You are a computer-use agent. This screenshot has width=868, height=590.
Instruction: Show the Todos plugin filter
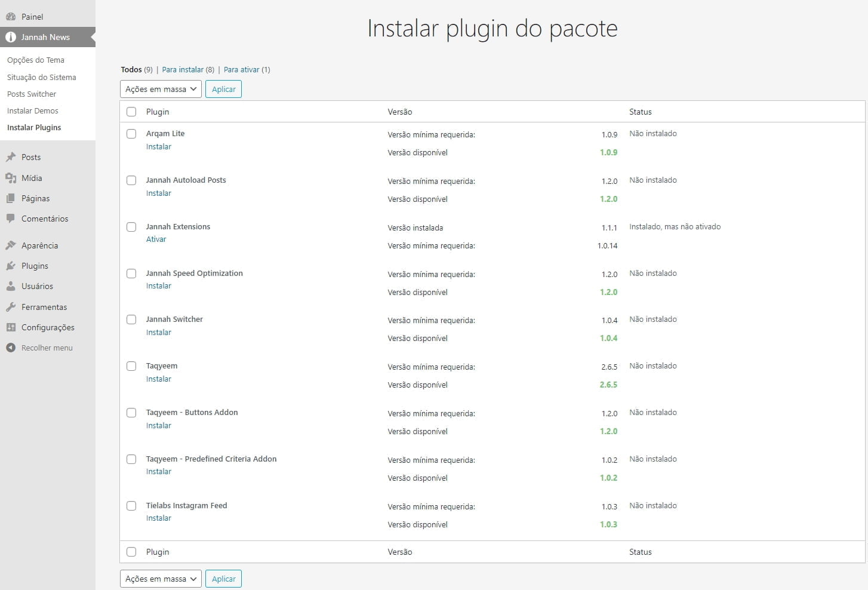(131, 69)
